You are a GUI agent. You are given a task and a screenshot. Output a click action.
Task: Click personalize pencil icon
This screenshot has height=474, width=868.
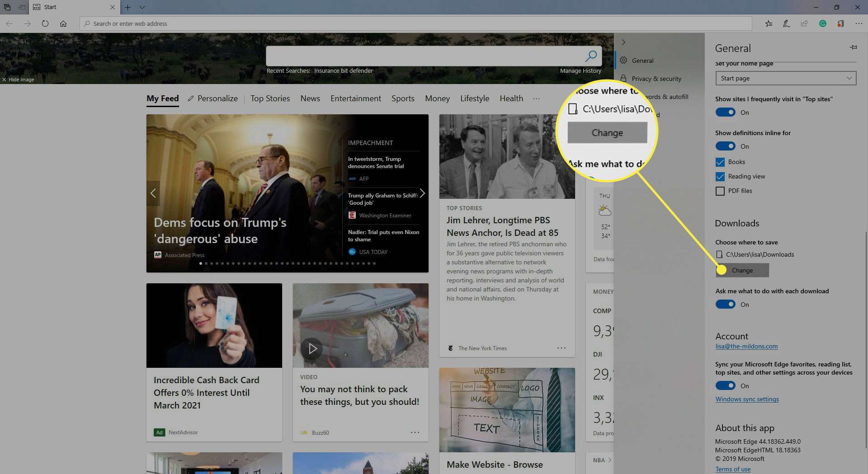191,99
